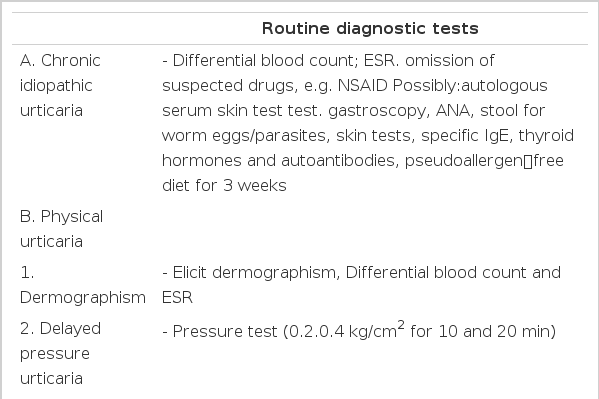Click the 'ESR' text in Dermographism row
The height and width of the screenshot is (399, 599).
point(177,298)
